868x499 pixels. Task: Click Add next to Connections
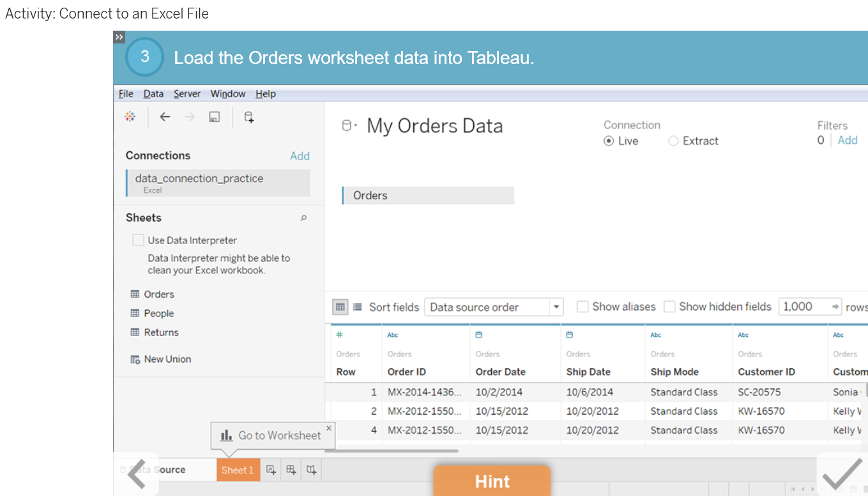(300, 156)
